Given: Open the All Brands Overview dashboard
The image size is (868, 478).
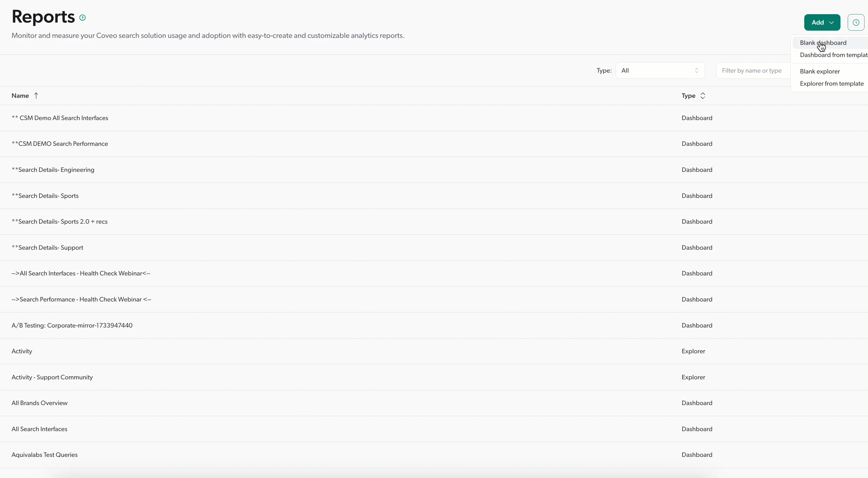Looking at the screenshot, I should click(x=39, y=402).
